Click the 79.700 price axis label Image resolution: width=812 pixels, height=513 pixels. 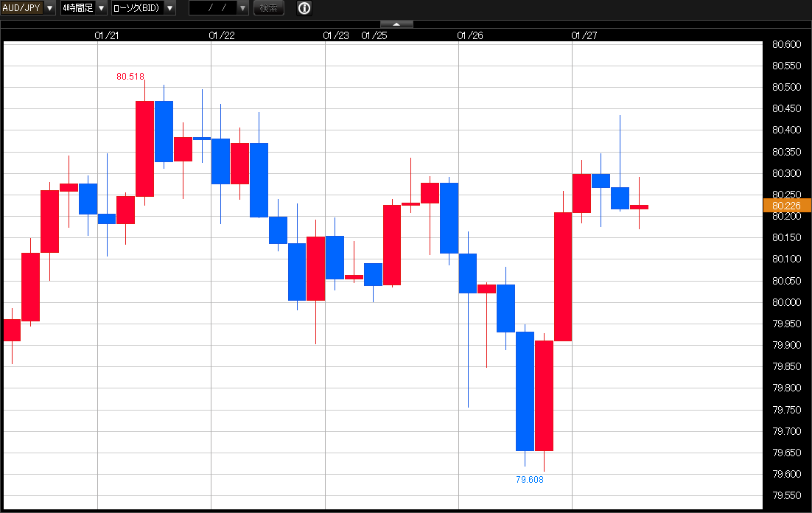tap(787, 431)
